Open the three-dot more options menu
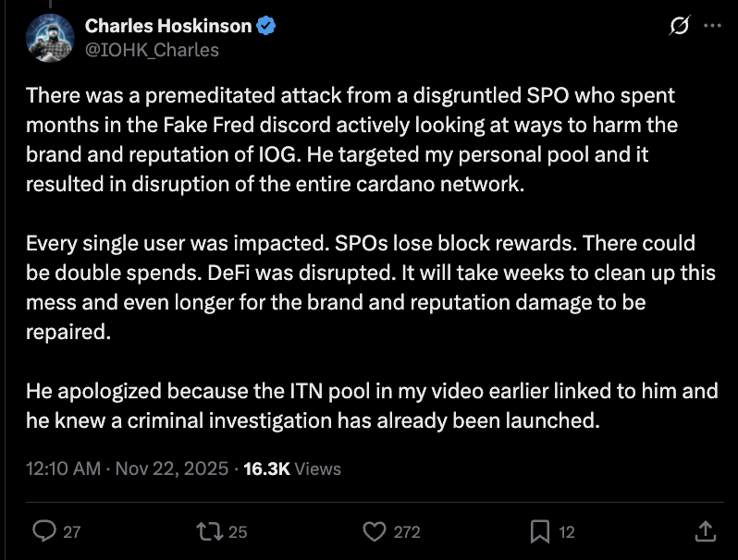 pos(712,27)
